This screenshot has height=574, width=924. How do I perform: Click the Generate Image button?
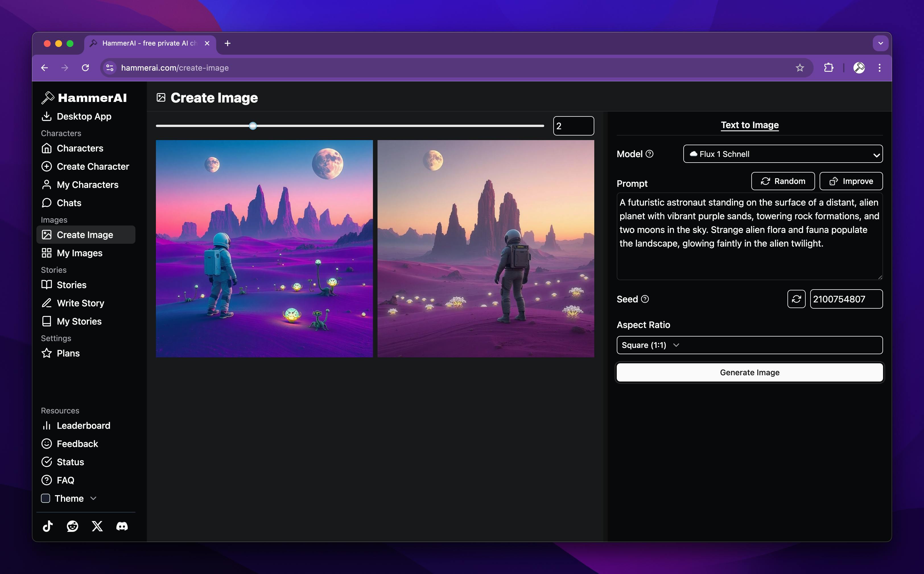point(750,372)
